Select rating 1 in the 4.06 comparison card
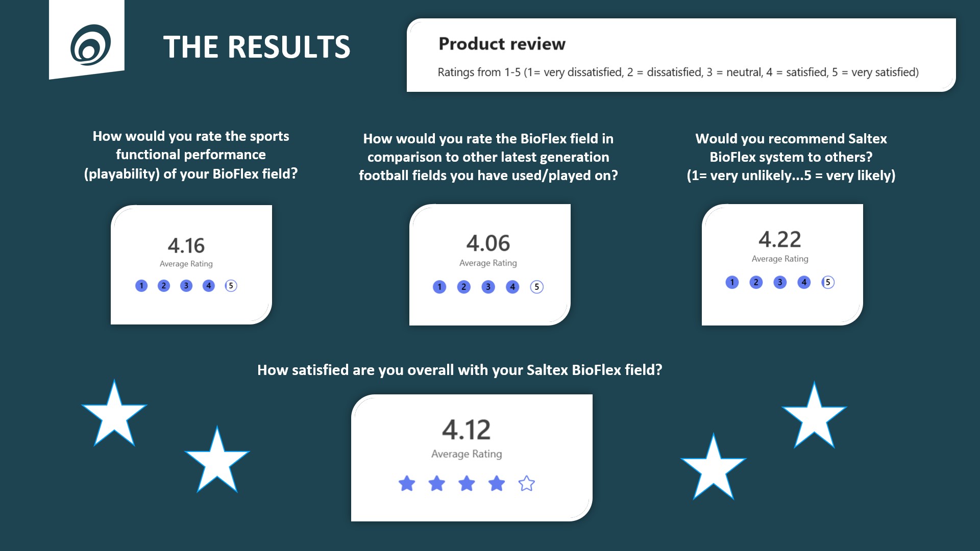Image resolution: width=980 pixels, height=551 pixels. 439,287
